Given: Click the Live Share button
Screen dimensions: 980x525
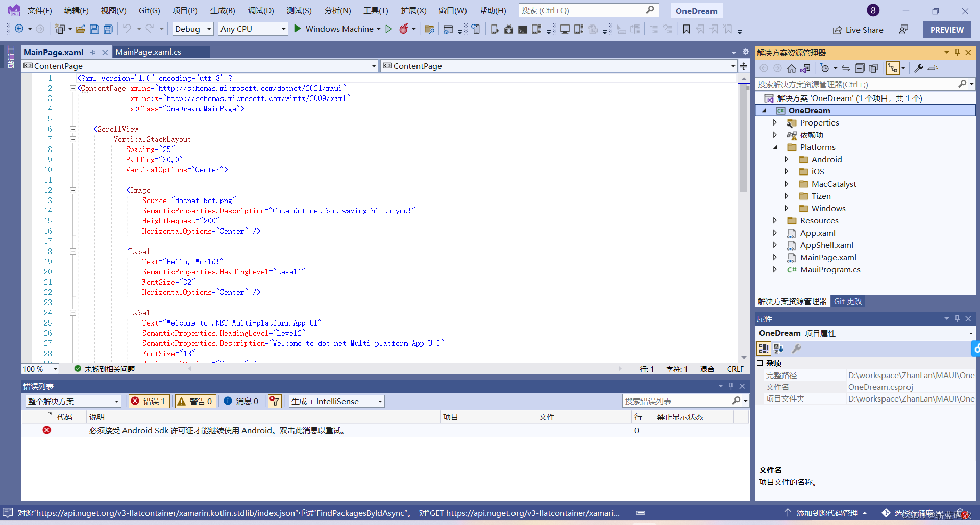Looking at the screenshot, I should pos(858,30).
